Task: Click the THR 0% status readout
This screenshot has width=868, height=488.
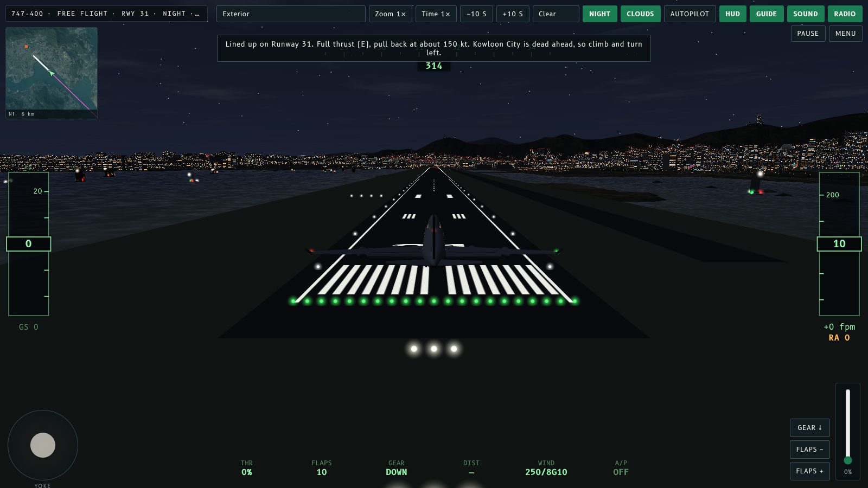Action: tap(247, 468)
